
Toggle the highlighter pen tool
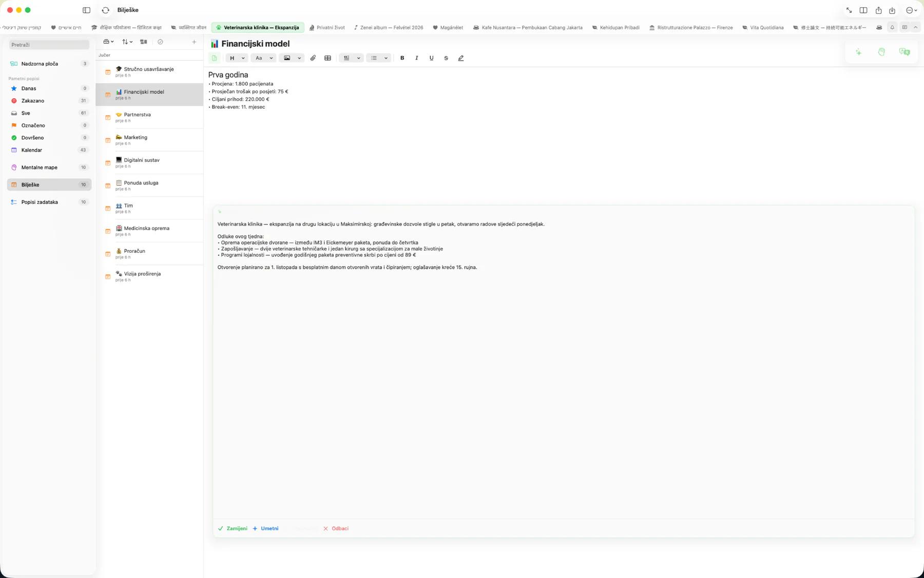coord(461,58)
